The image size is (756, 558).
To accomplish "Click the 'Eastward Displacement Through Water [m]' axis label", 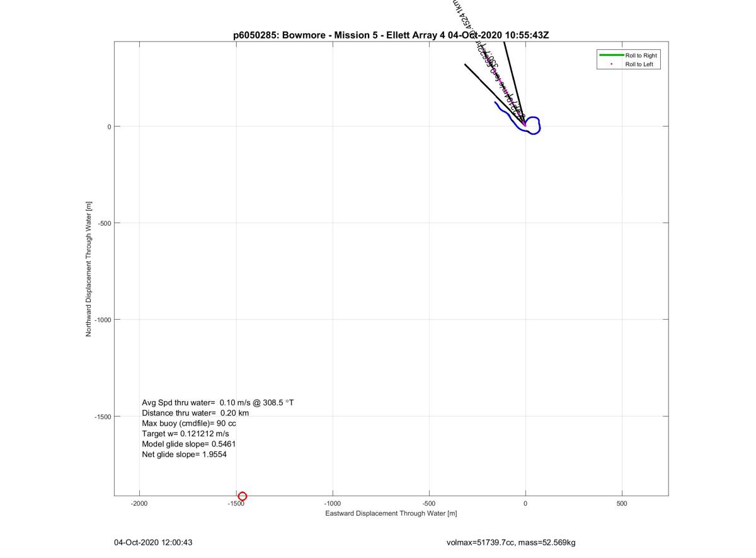I will click(x=391, y=513).
